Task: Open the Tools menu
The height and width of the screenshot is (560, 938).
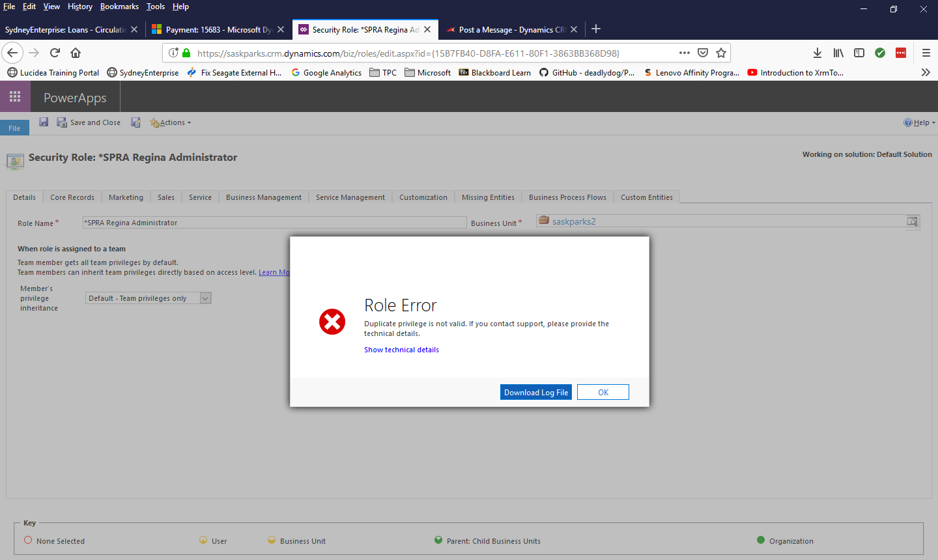Action: [x=156, y=7]
